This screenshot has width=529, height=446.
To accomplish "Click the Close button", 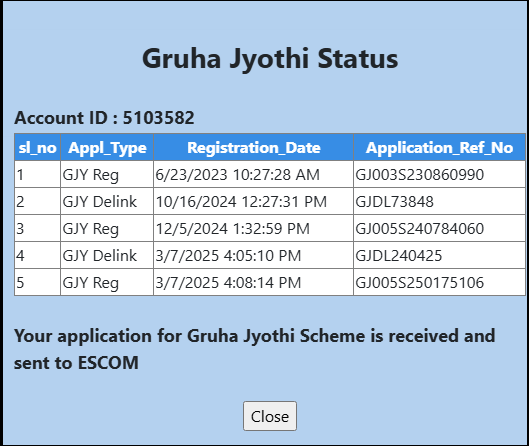I will pyautogui.click(x=270, y=416).
